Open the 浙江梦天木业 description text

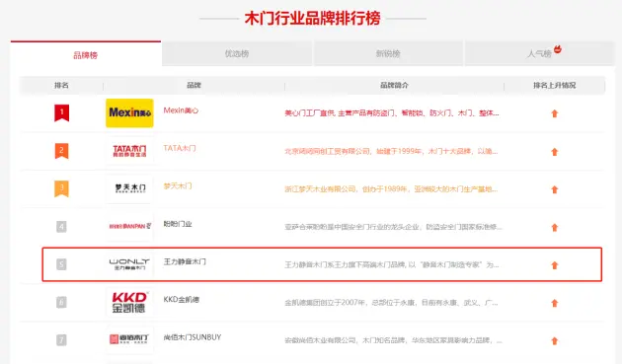pos(391,189)
